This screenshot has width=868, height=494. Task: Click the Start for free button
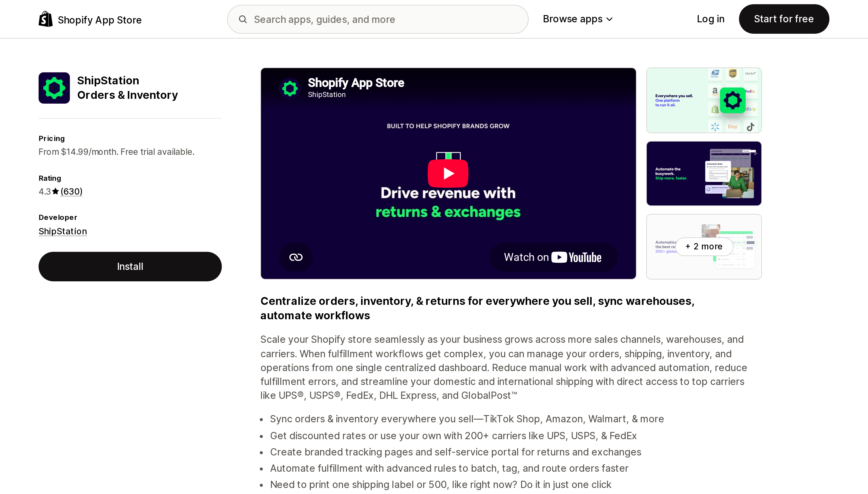click(x=784, y=19)
